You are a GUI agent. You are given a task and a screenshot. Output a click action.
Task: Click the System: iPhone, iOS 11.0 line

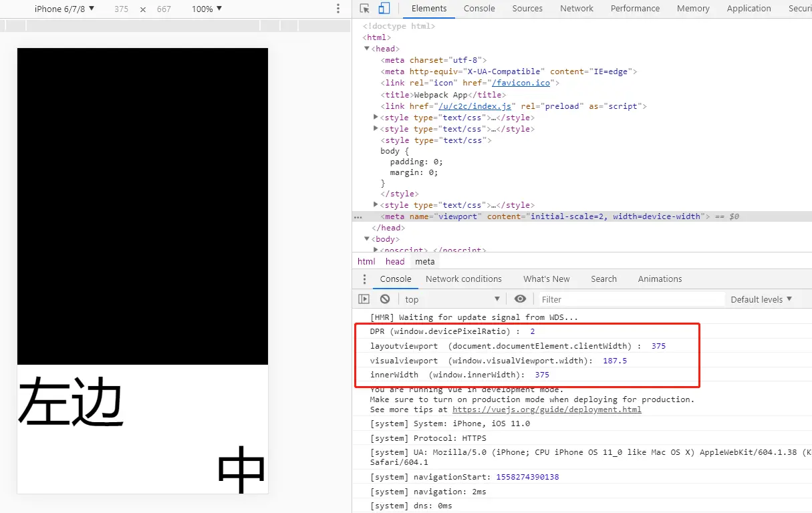(x=450, y=423)
